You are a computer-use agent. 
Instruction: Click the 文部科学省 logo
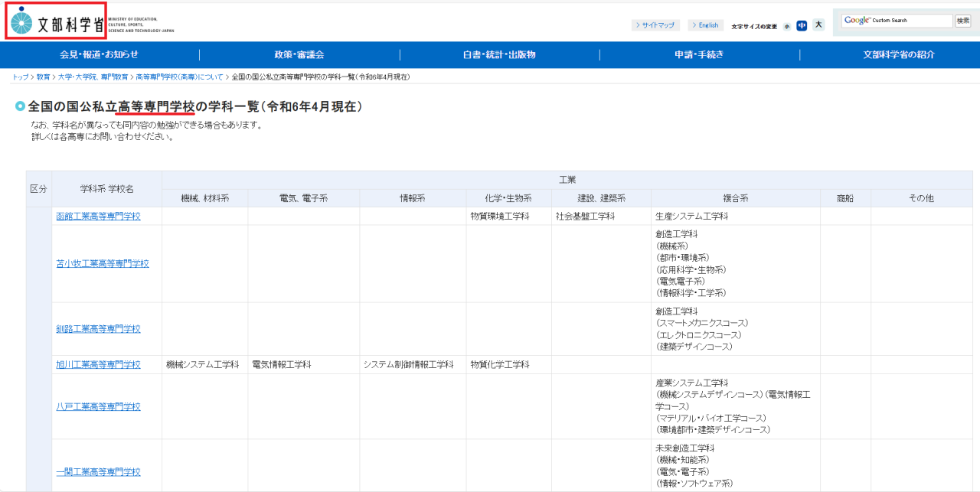click(x=57, y=22)
